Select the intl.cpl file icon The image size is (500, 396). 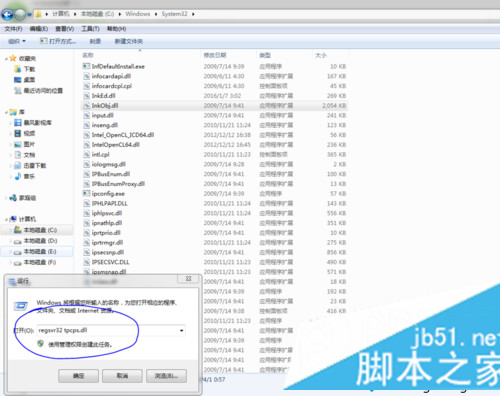tap(86, 154)
